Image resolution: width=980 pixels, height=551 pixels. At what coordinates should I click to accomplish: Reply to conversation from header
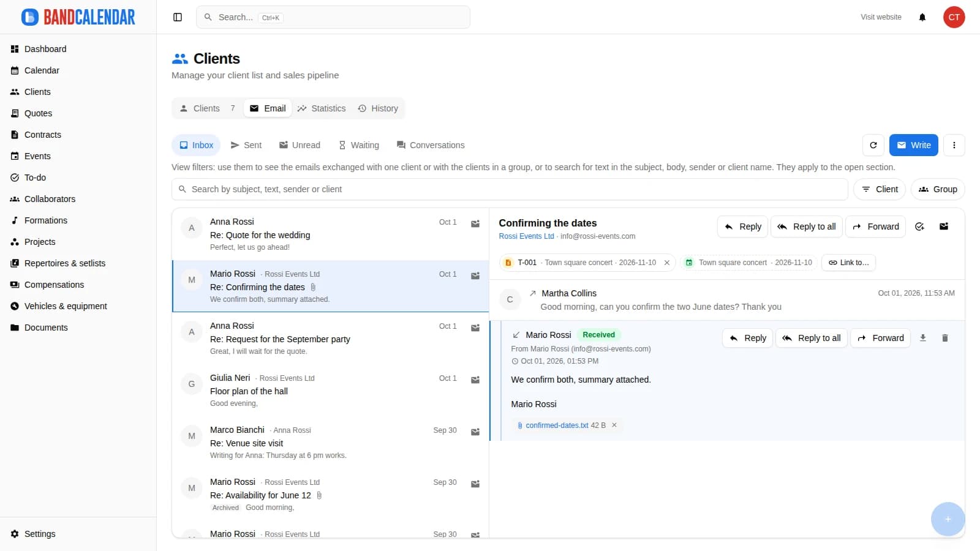coord(742,227)
